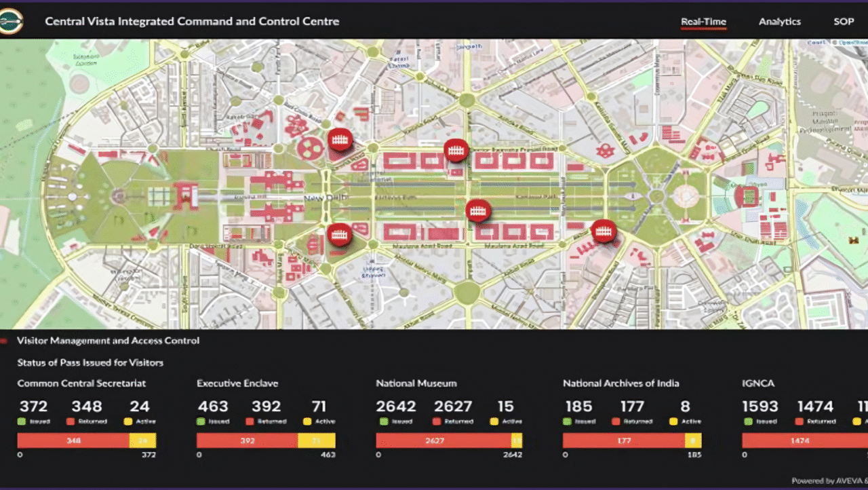Click the yellow Active swatch under National Archives of India
868x490 pixels.
point(673,421)
